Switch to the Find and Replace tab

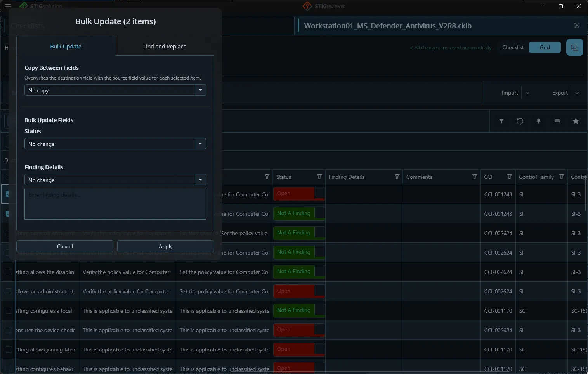pyautogui.click(x=165, y=47)
